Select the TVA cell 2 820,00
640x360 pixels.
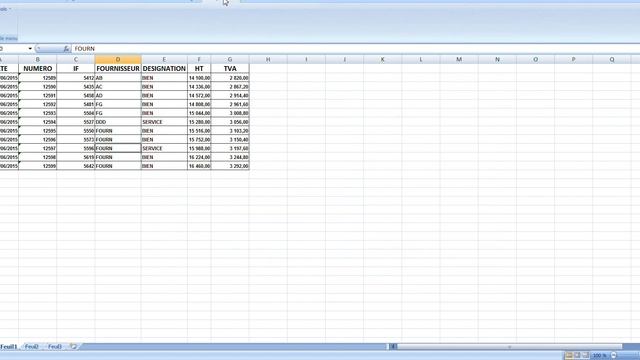click(230, 78)
